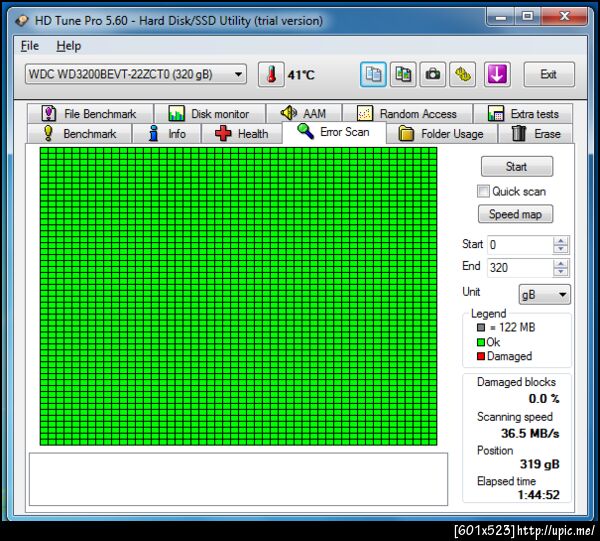Copy text results to clipboard icon
The height and width of the screenshot is (541, 600).
coord(373,74)
